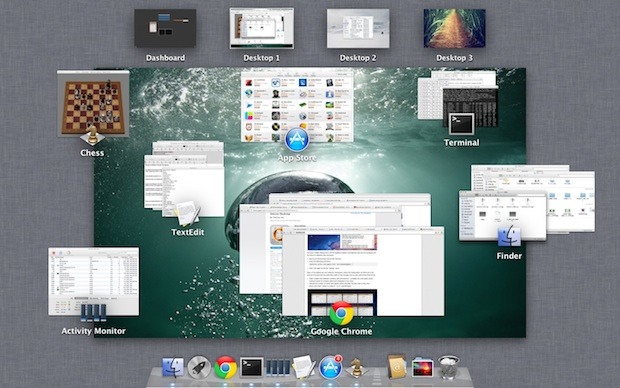The height and width of the screenshot is (388, 620).
Task: Open the brown address book stack in Dock
Action: tap(397, 367)
